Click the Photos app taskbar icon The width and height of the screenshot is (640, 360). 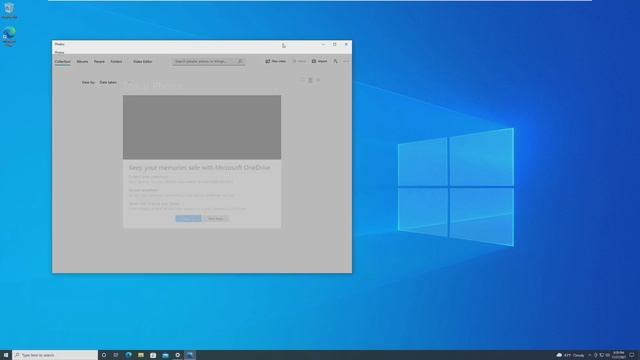[x=190, y=355]
